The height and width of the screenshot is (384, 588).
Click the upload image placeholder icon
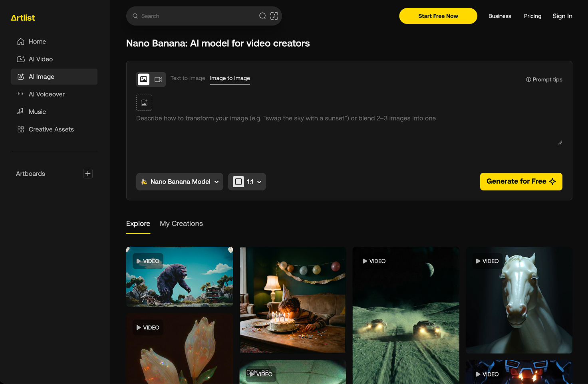(x=144, y=103)
